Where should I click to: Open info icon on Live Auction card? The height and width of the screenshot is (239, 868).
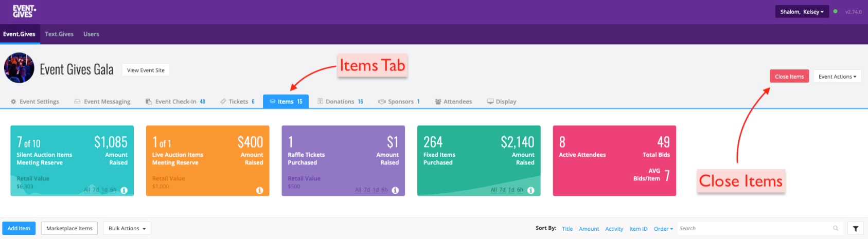tap(259, 190)
